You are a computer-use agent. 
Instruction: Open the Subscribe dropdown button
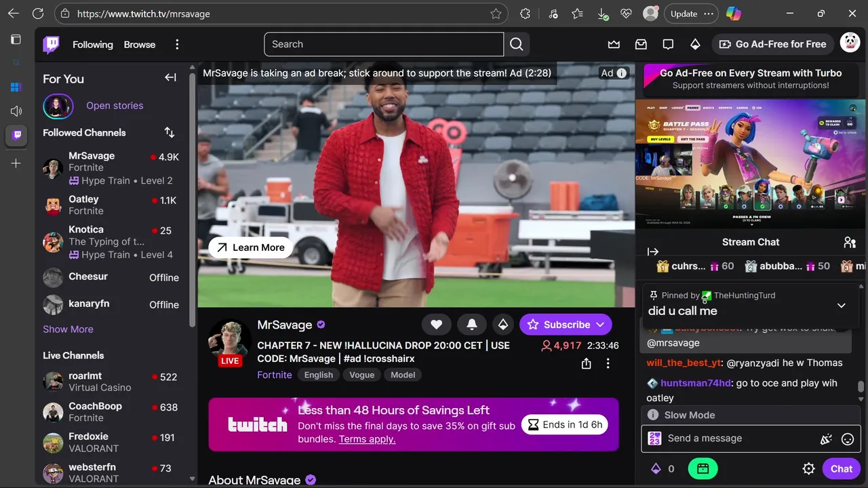click(566, 325)
